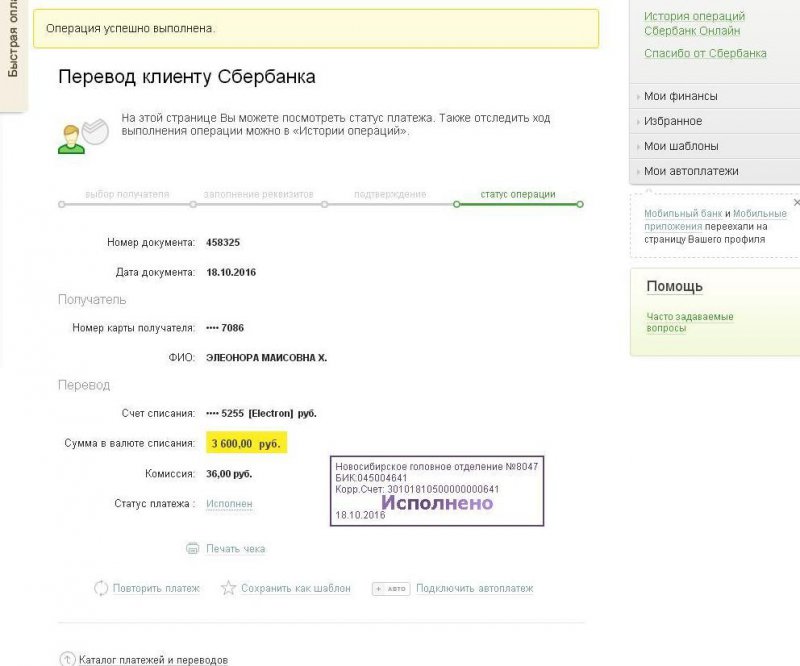Open Спасибо от Сбербанка link
800x666 pixels.
705,53
